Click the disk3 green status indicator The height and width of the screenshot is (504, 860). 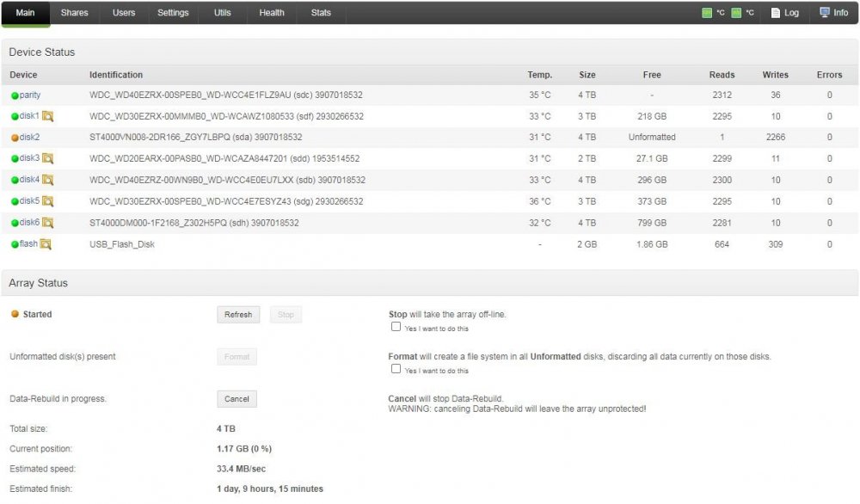15,159
